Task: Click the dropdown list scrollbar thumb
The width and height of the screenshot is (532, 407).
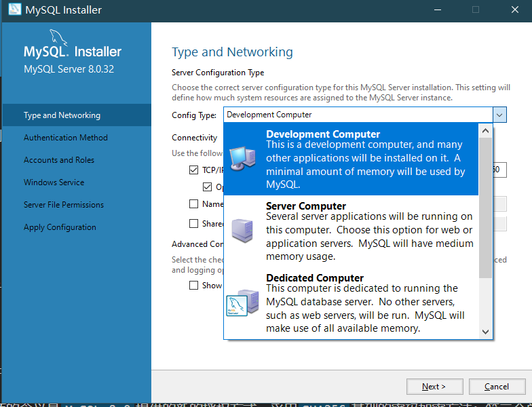Action: tap(486, 208)
